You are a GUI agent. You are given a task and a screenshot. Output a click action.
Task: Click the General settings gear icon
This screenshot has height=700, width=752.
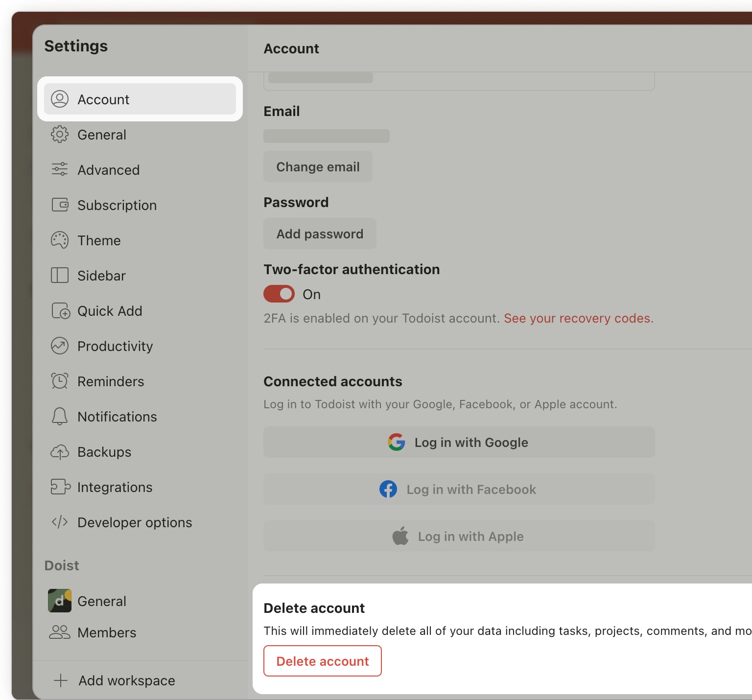[x=60, y=135]
